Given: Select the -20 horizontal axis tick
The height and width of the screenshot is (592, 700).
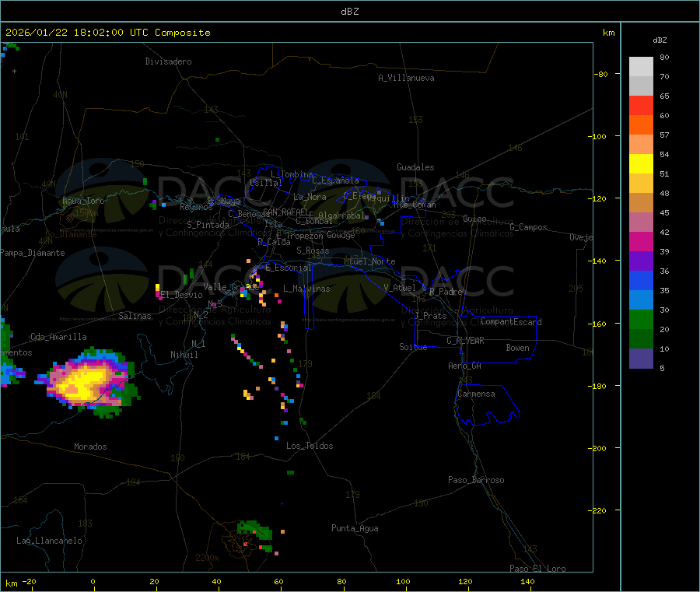Looking at the screenshot, I should tap(30, 581).
